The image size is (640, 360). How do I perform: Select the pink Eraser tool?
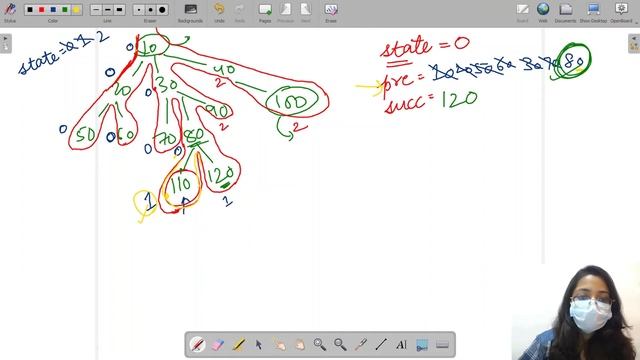tap(218, 345)
